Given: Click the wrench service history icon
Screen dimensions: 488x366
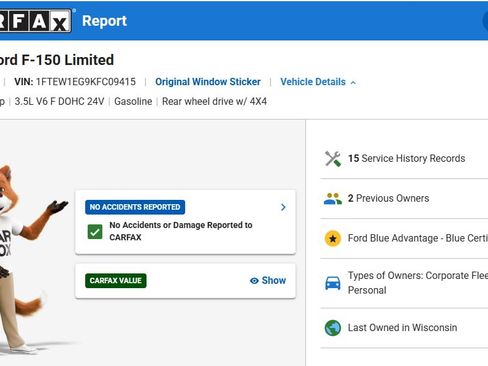Looking at the screenshot, I should pos(333,159).
